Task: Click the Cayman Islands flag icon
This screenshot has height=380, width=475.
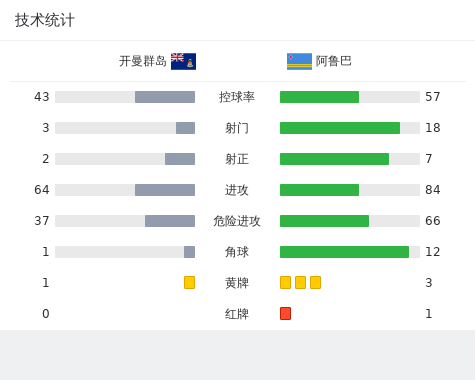Action: point(183,61)
